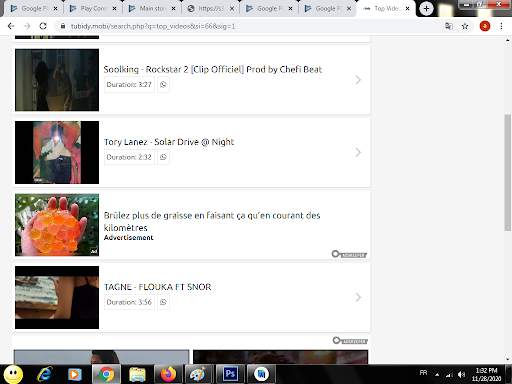Click the ad provider logo on the advertisement

(x=349, y=254)
